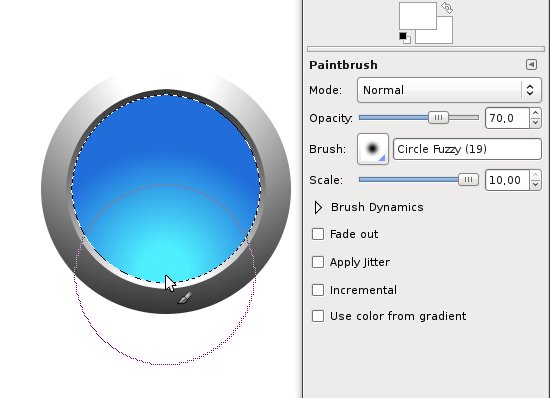Image resolution: width=550 pixels, height=398 pixels.
Task: Swap foreground and background colors arrow
Action: (x=447, y=8)
